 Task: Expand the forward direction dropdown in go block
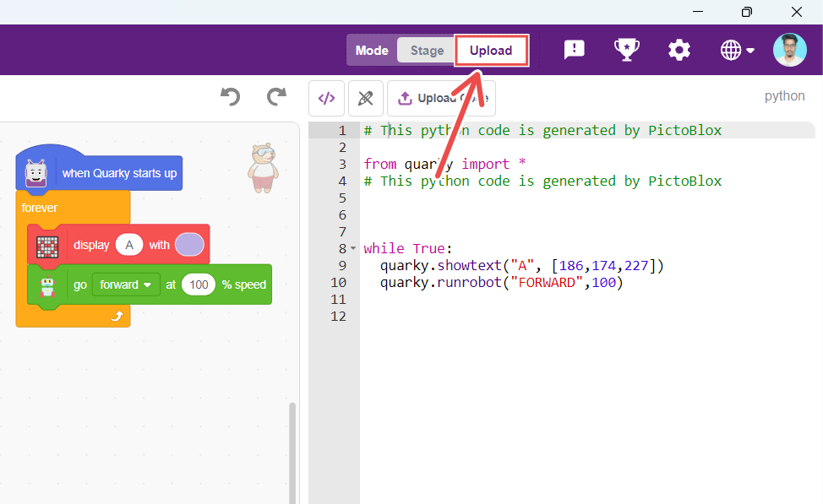(125, 285)
